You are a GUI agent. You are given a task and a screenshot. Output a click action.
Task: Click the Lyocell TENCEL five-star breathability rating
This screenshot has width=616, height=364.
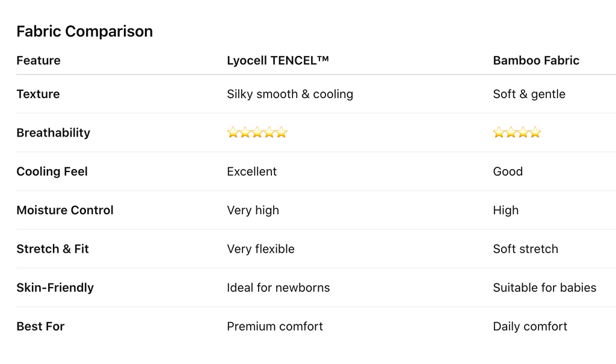point(257,132)
